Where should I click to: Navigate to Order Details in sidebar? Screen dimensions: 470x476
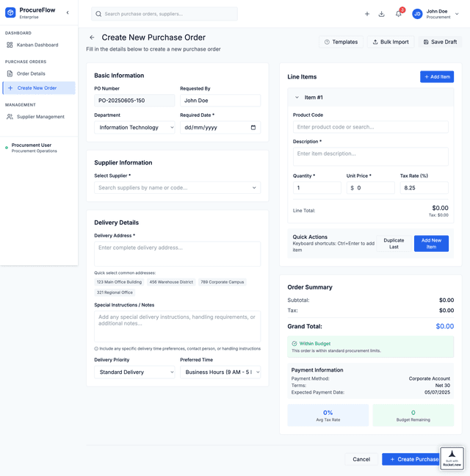click(31, 73)
